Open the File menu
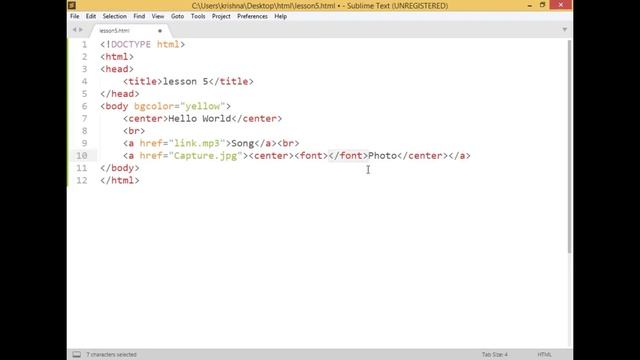 click(x=75, y=16)
